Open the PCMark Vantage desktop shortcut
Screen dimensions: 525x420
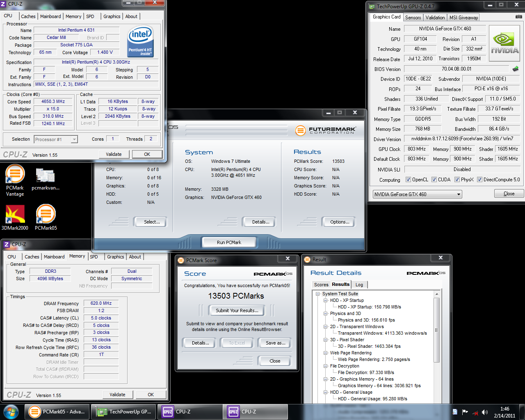pyautogui.click(x=15, y=180)
